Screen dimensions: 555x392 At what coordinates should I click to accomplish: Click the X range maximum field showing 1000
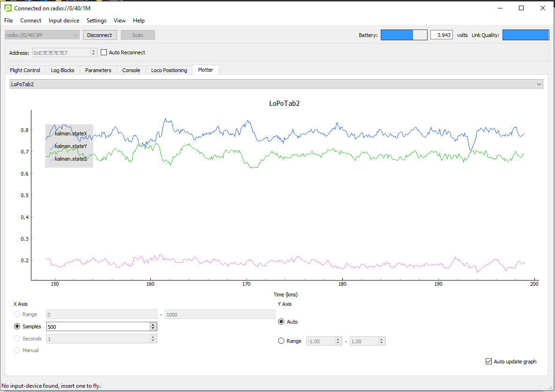[x=220, y=315]
